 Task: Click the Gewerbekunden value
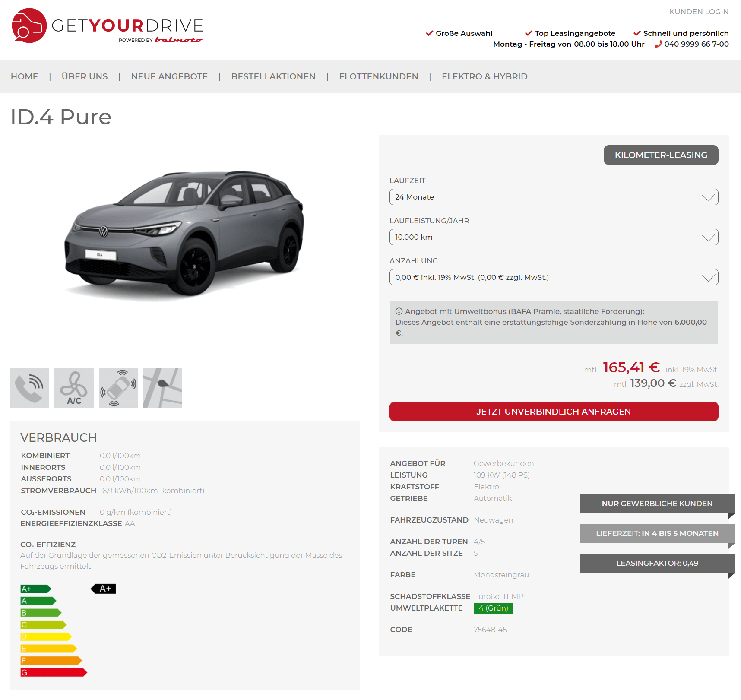(503, 463)
